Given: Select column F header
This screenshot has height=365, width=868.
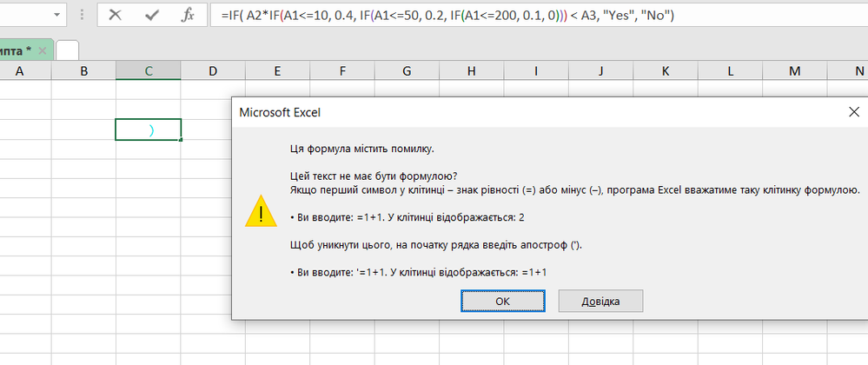Looking at the screenshot, I should [342, 71].
